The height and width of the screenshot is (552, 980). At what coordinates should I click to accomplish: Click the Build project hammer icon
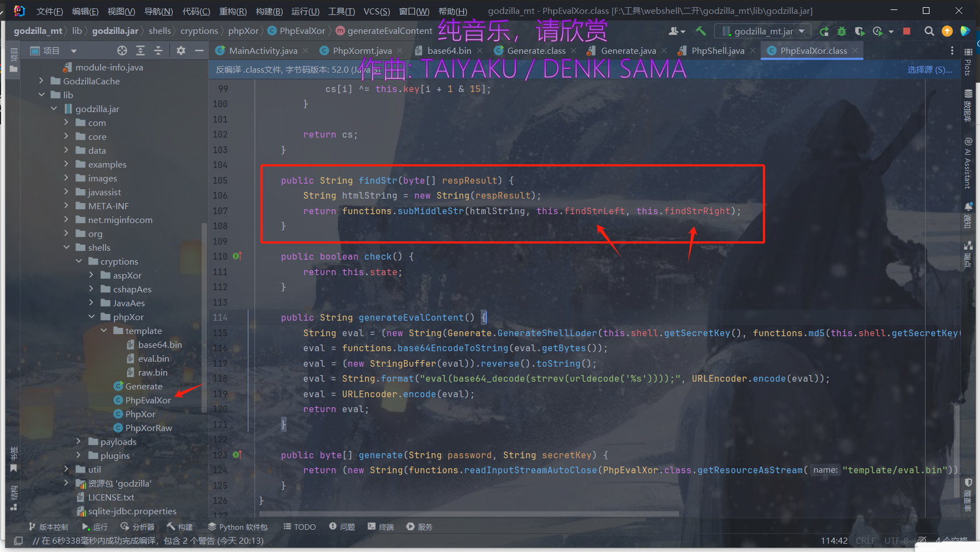pos(701,31)
